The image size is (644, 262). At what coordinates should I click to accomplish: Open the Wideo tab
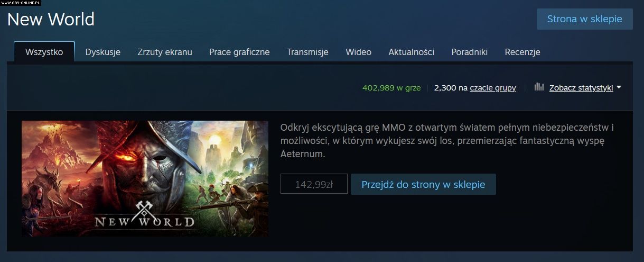359,52
